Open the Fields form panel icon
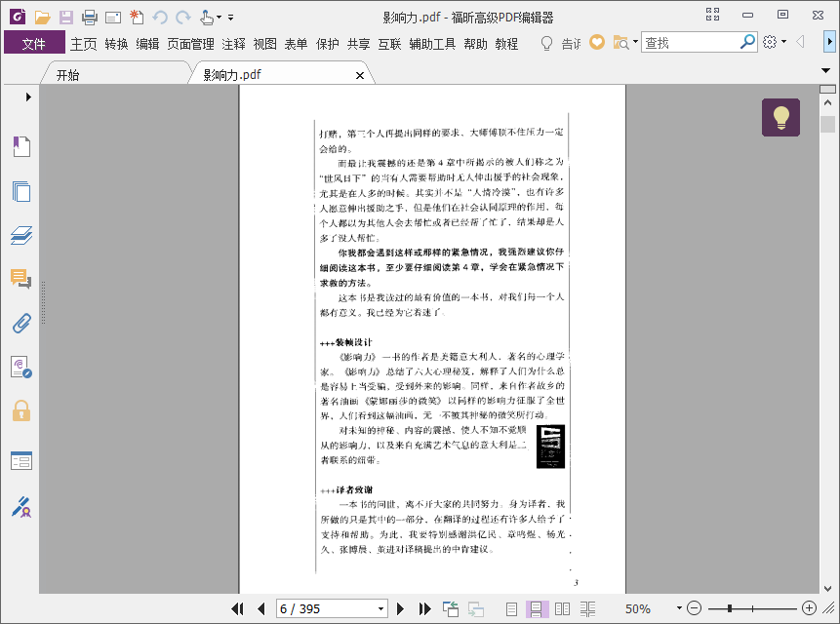The height and width of the screenshot is (624, 840). point(21,461)
